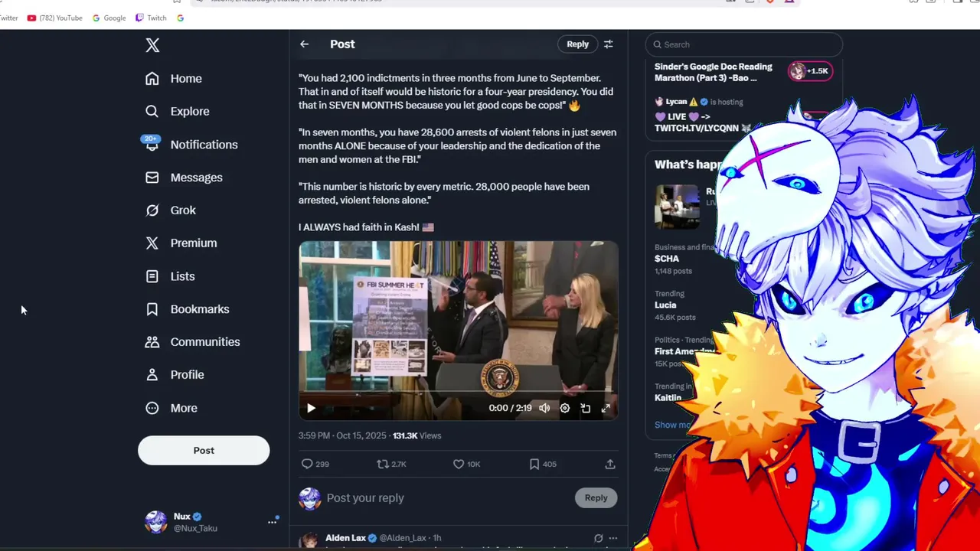Image resolution: width=980 pixels, height=551 pixels.
Task: Click the Grok icon on Alden Lax's reply
Action: (x=598, y=538)
